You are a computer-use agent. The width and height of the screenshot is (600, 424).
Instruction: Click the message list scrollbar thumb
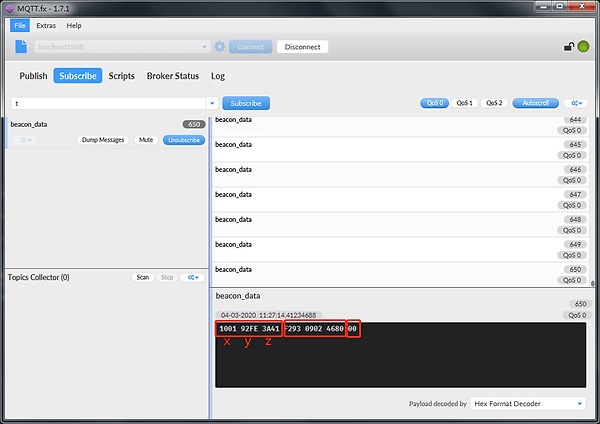point(592,284)
